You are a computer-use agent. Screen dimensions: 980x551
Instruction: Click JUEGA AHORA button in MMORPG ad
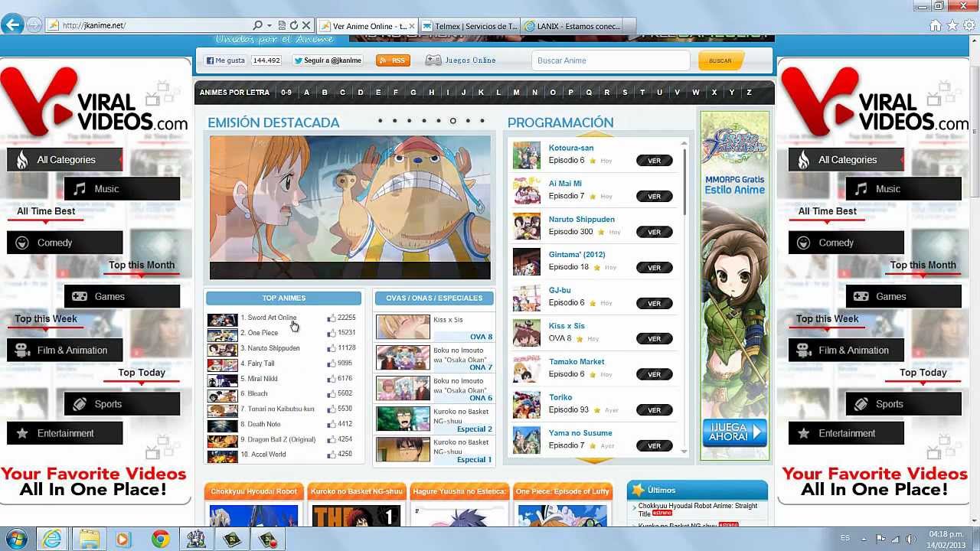click(734, 432)
